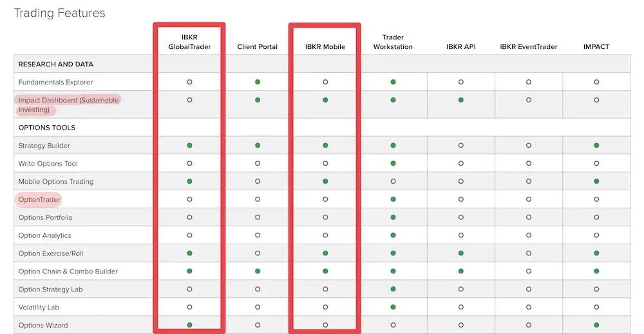
Task: Click Write Options Tool's empty circle under IBKR EventTrader
Action: pyautogui.click(x=529, y=164)
